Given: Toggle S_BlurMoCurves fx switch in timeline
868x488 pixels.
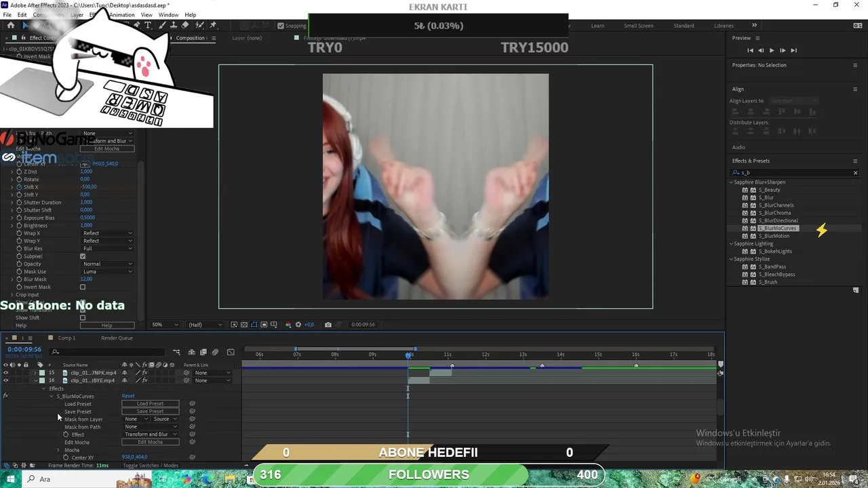Looking at the screenshot, I should 5,396.
